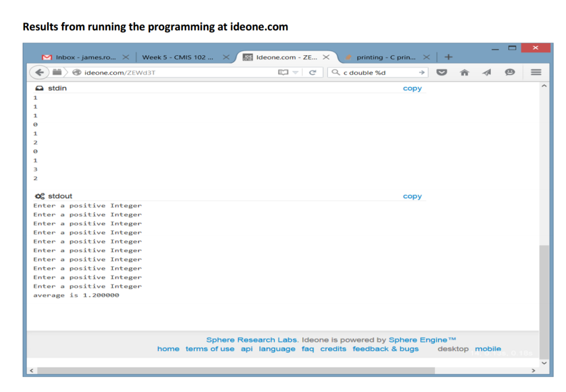
Task: Open Sphere Research Labs link
Action: point(252,340)
